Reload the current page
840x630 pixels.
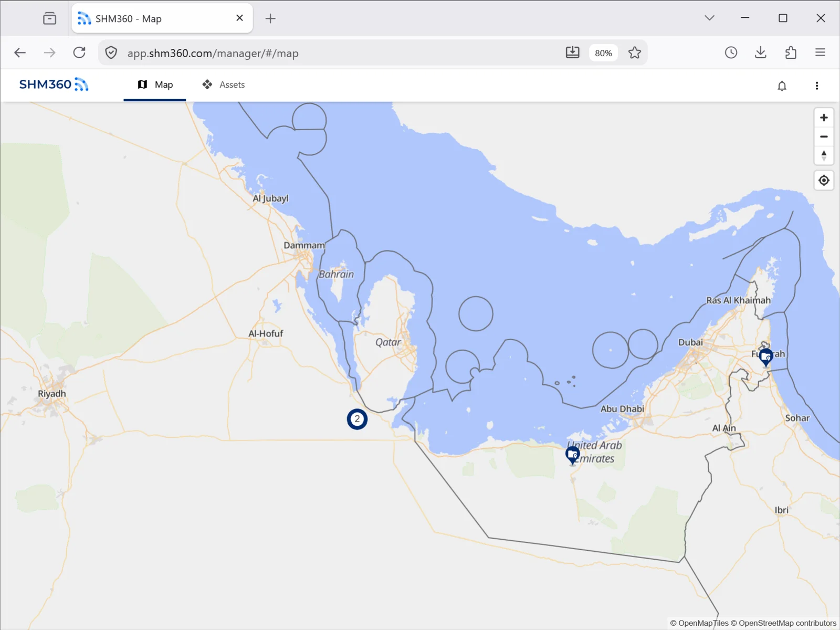[79, 52]
